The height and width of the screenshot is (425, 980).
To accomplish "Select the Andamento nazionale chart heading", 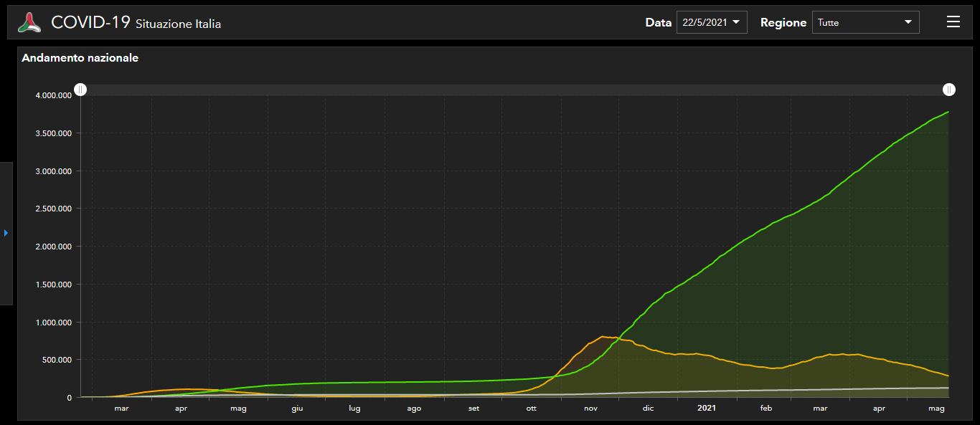I will 80,58.
